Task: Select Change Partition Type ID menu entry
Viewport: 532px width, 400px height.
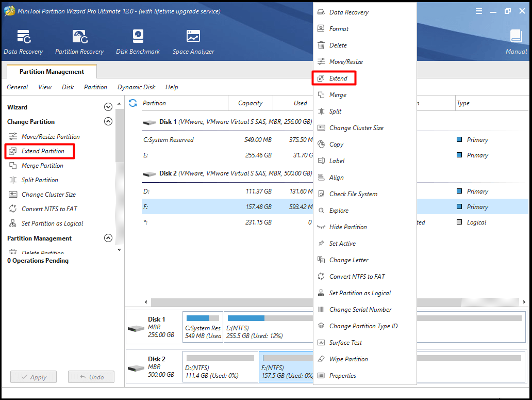Action: pos(365,326)
